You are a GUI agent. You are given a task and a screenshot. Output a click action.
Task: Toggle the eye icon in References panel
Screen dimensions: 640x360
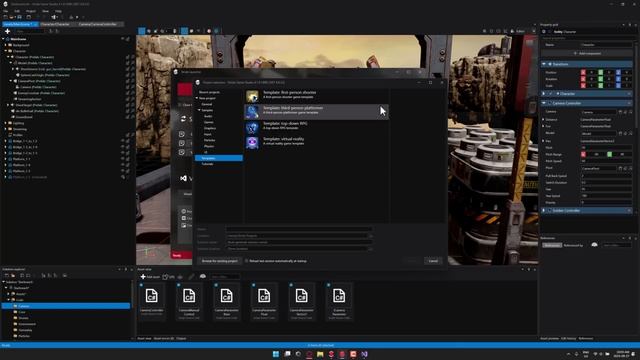coord(594,245)
